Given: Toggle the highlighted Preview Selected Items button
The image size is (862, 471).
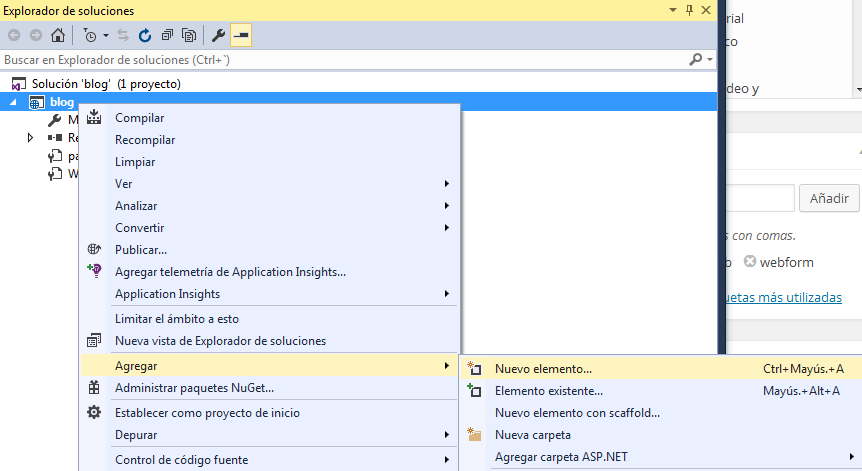Looking at the screenshot, I should (x=240, y=35).
